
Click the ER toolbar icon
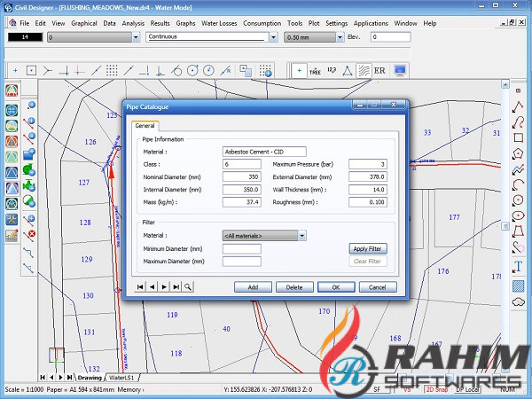(379, 70)
